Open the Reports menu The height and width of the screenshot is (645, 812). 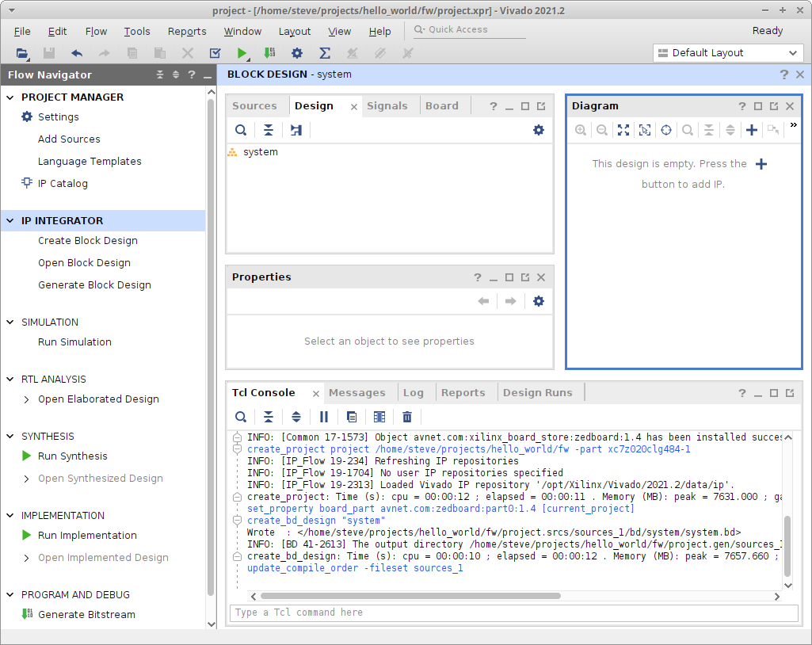click(x=187, y=32)
